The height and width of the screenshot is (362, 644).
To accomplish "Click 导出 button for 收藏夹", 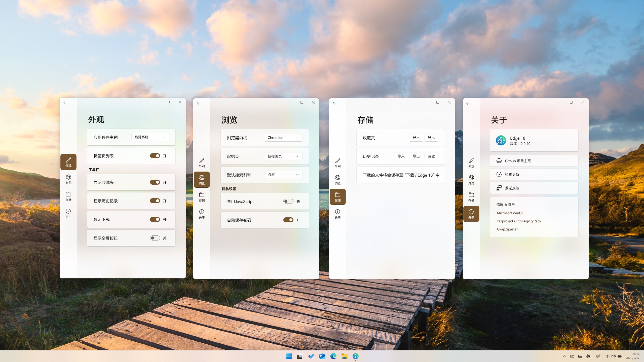I will pos(431,138).
